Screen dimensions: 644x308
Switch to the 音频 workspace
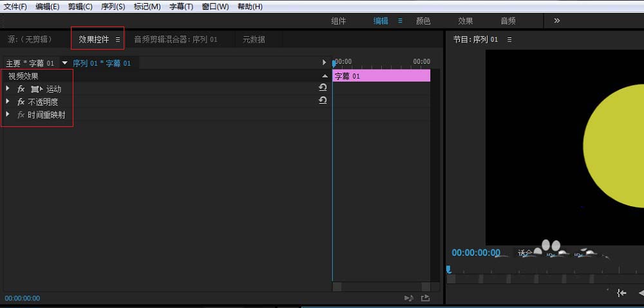pos(507,21)
